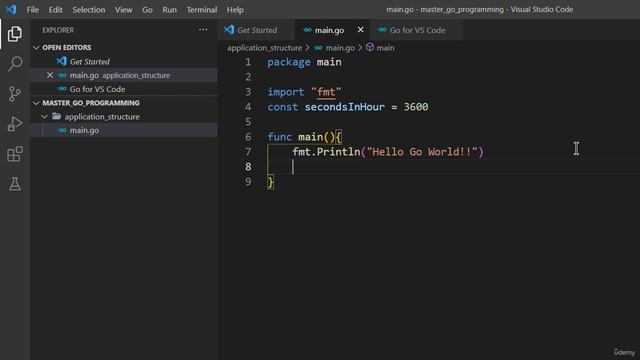Click the package keyword on line 1
Viewport: 640px width, 360px height.
(289, 62)
